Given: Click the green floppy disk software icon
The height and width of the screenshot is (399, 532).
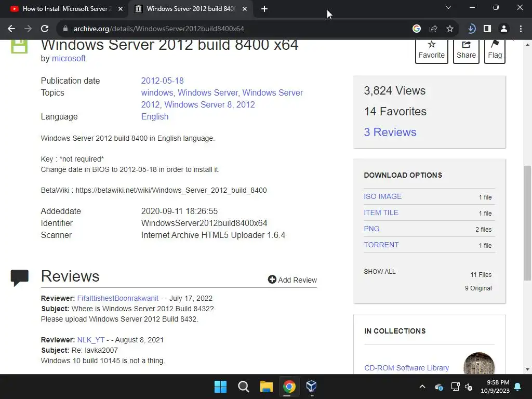Looking at the screenshot, I should (x=19, y=46).
